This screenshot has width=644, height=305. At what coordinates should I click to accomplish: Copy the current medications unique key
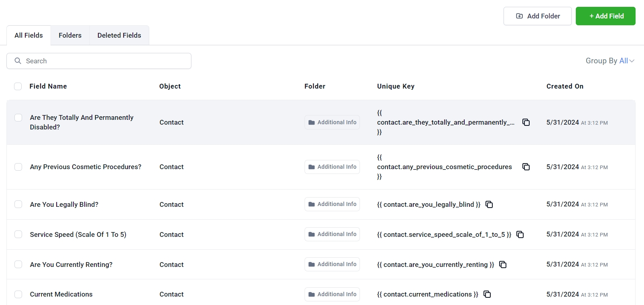[x=487, y=294]
